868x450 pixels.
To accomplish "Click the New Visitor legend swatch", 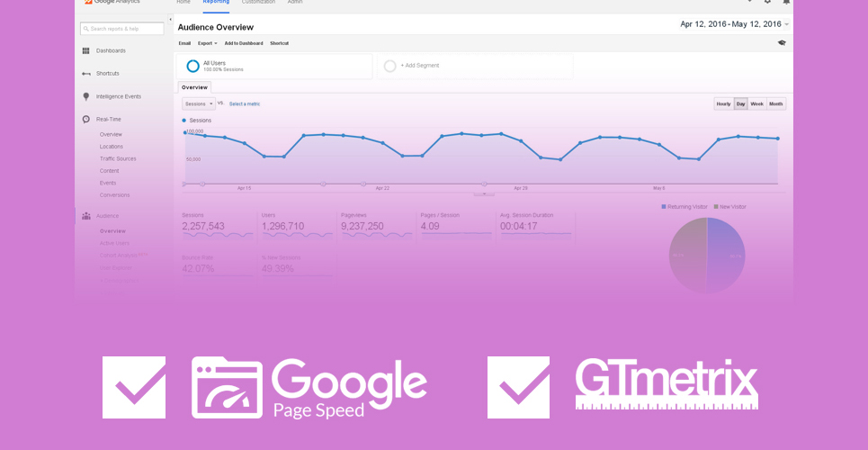I will coord(716,207).
